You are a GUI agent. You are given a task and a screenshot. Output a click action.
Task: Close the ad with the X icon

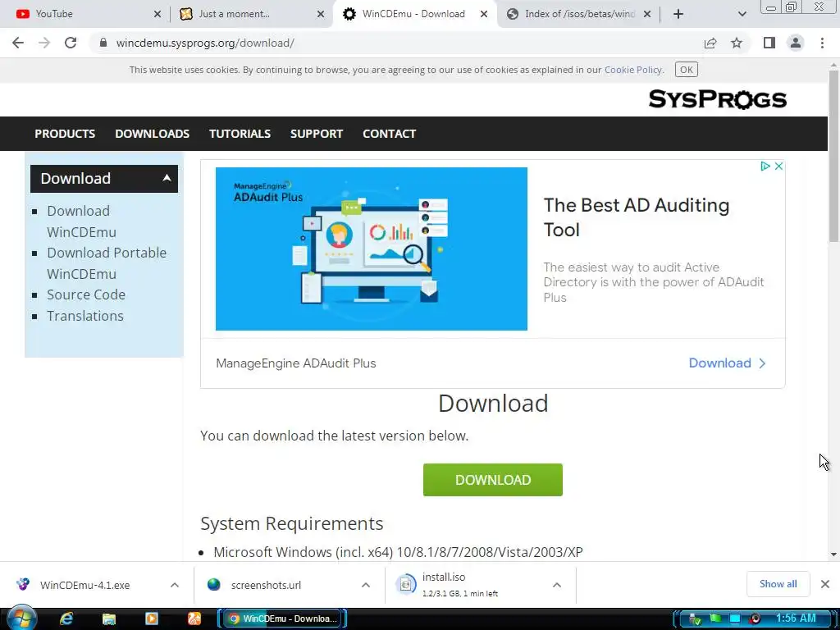coord(779,166)
